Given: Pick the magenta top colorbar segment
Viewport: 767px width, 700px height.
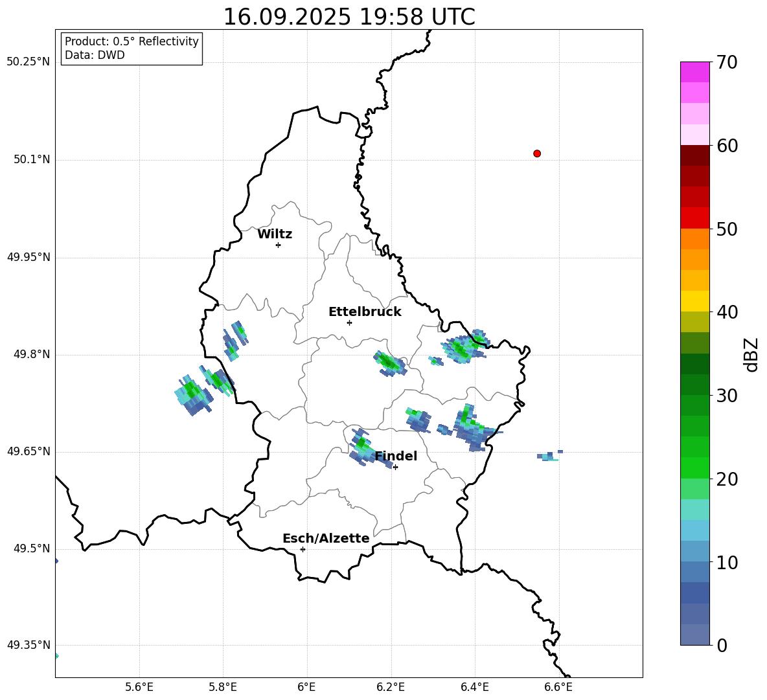Looking at the screenshot, I should 694,72.
